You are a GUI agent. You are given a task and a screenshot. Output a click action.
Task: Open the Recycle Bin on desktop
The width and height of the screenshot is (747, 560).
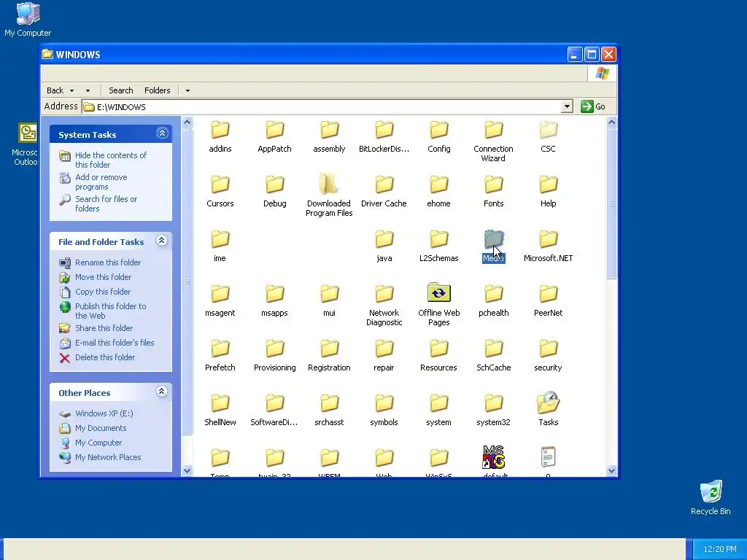711,497
